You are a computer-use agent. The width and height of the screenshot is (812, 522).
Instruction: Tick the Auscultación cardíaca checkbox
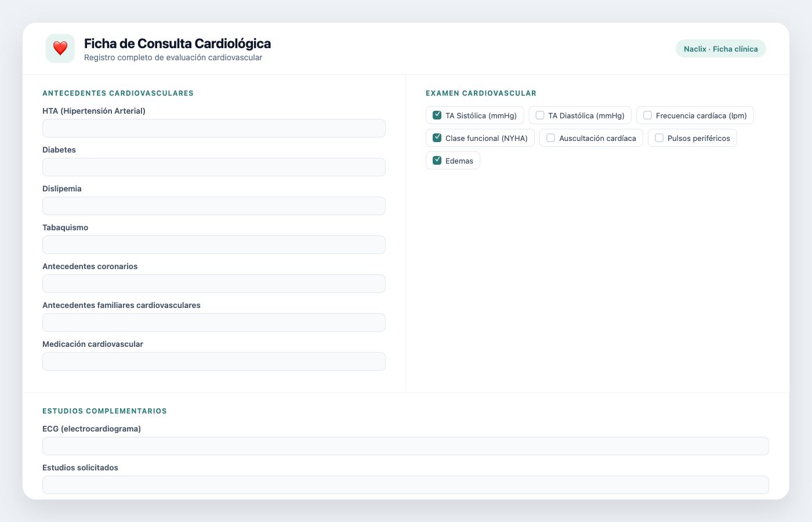pyautogui.click(x=551, y=138)
